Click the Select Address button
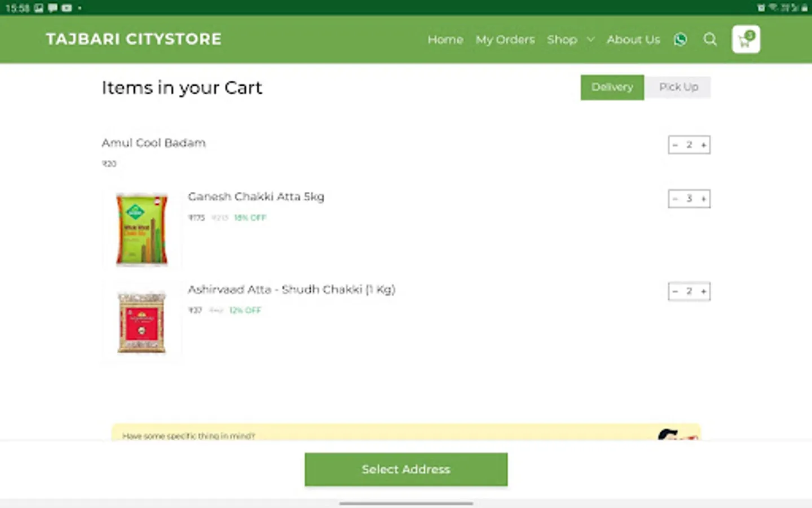Screen dimensions: 812x508 [406, 469]
